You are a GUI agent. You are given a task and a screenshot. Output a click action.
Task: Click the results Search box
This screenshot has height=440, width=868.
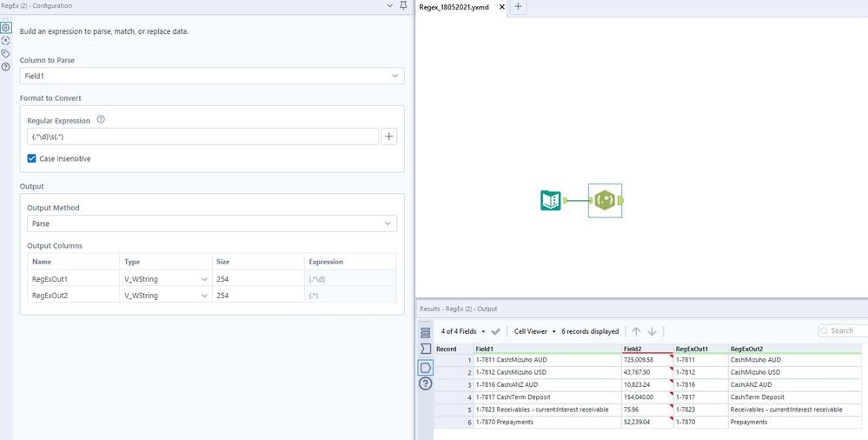coord(843,330)
